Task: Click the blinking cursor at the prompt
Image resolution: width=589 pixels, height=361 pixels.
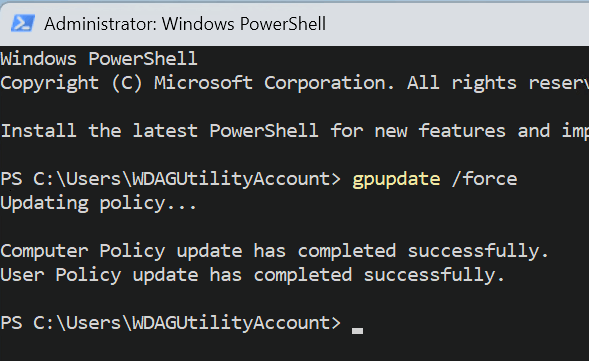Action: point(357,331)
